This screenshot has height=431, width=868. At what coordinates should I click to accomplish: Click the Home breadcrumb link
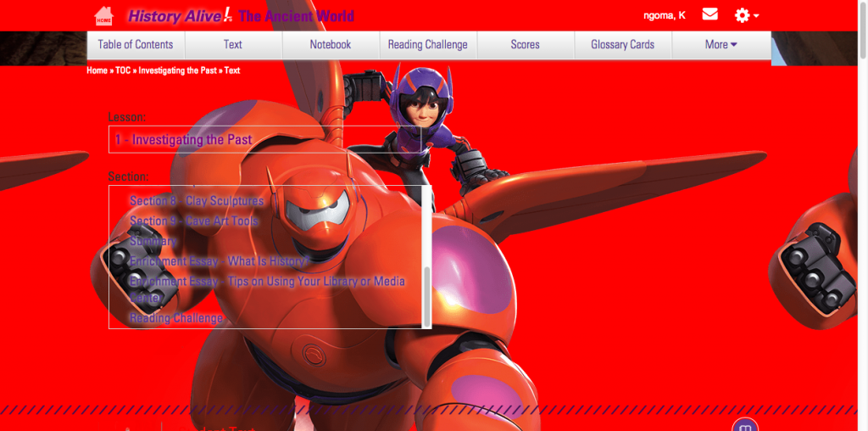tap(97, 71)
